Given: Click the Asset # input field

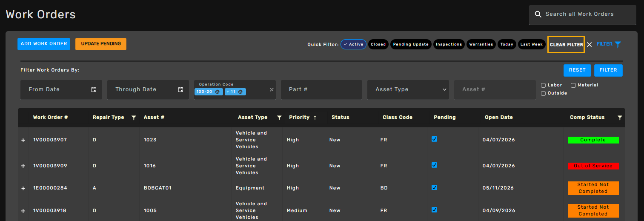Looking at the screenshot, I should tap(495, 90).
